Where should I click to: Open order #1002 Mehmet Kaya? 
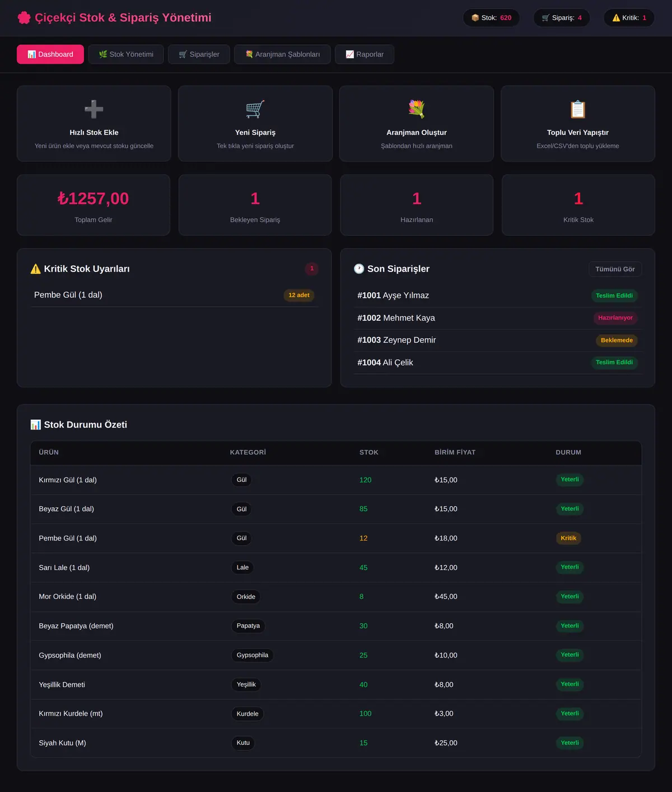tap(498, 318)
